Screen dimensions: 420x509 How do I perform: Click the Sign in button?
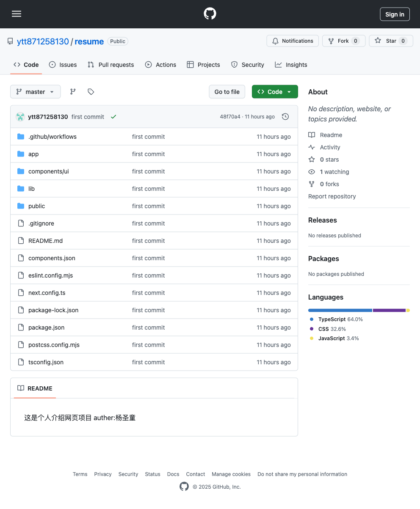[x=395, y=14]
